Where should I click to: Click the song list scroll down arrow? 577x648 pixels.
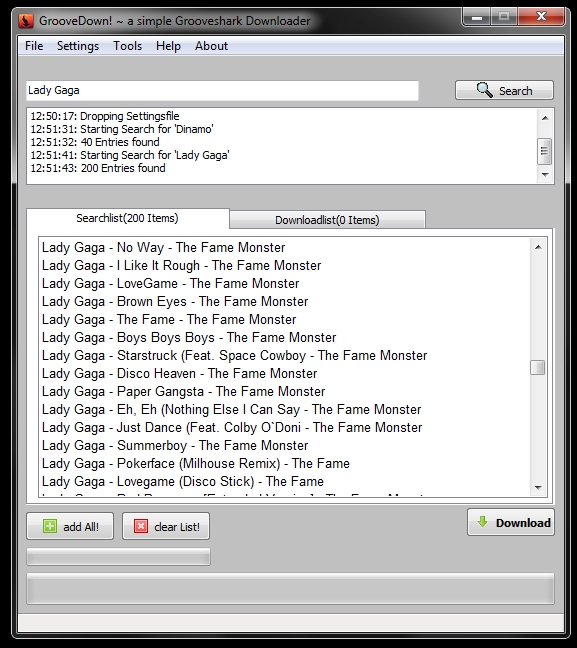[538, 488]
